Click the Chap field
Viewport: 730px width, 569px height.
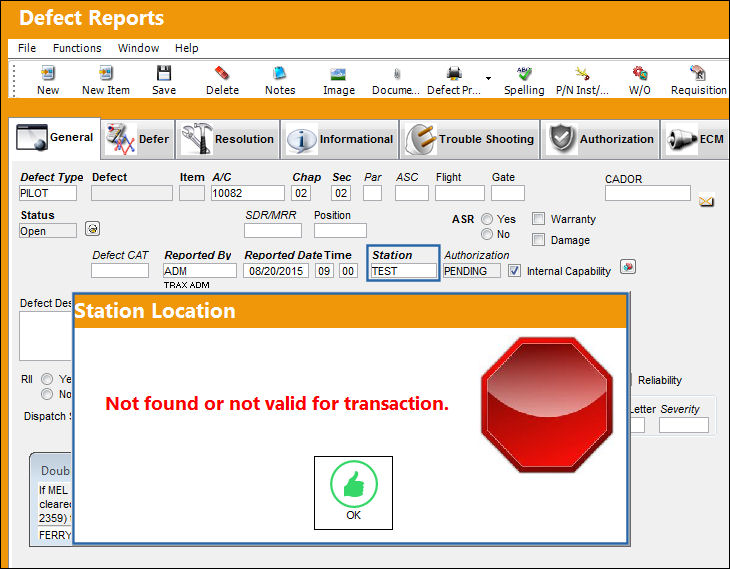tap(301, 193)
